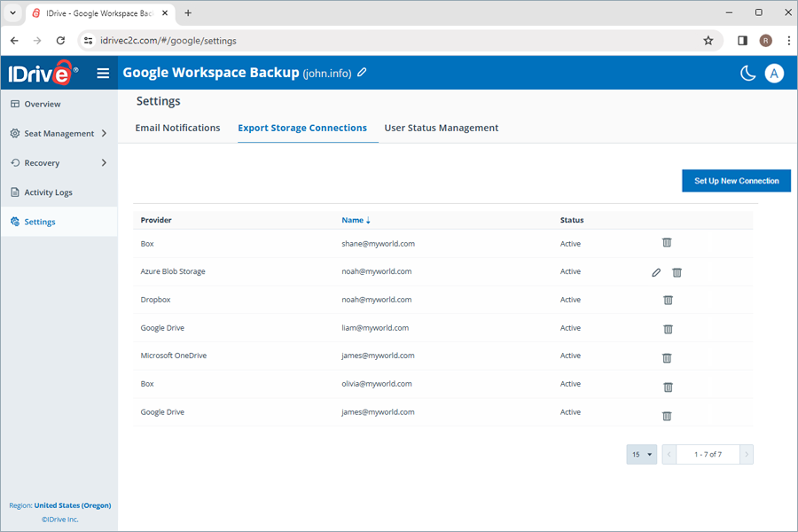The height and width of the screenshot is (532, 798).
Task: Bookmark the page with the star icon
Action: point(708,41)
